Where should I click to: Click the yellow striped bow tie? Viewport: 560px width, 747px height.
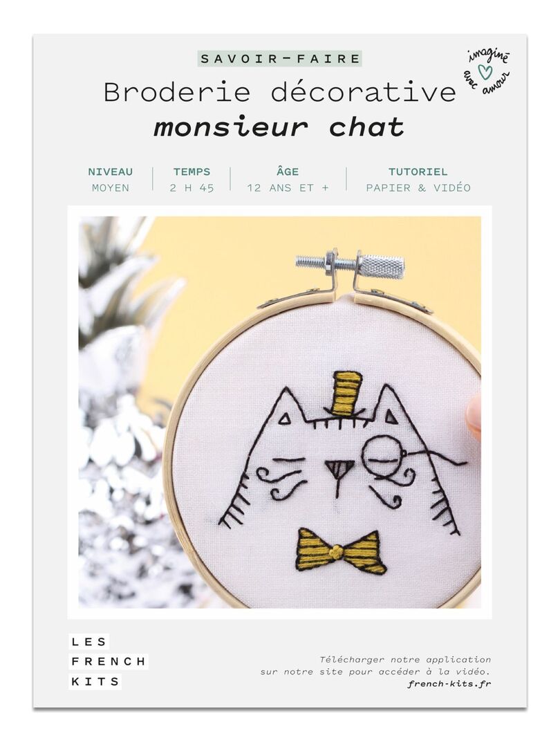tap(341, 551)
